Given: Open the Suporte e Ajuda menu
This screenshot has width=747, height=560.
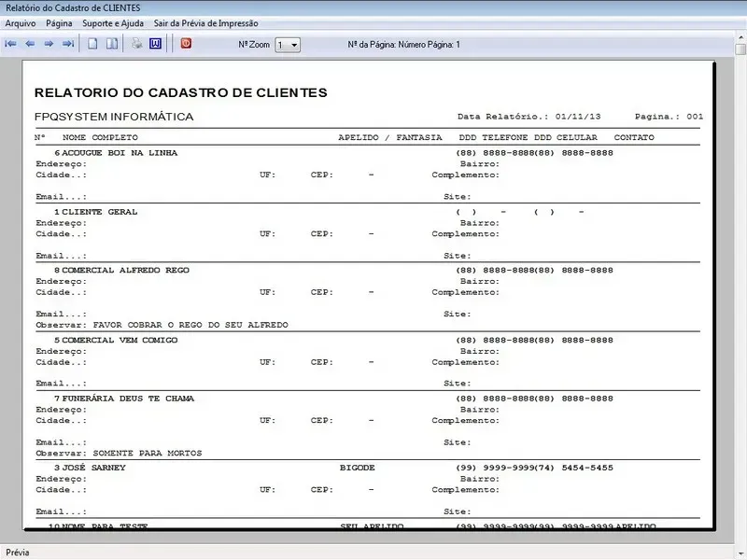Looking at the screenshot, I should tap(113, 22).
